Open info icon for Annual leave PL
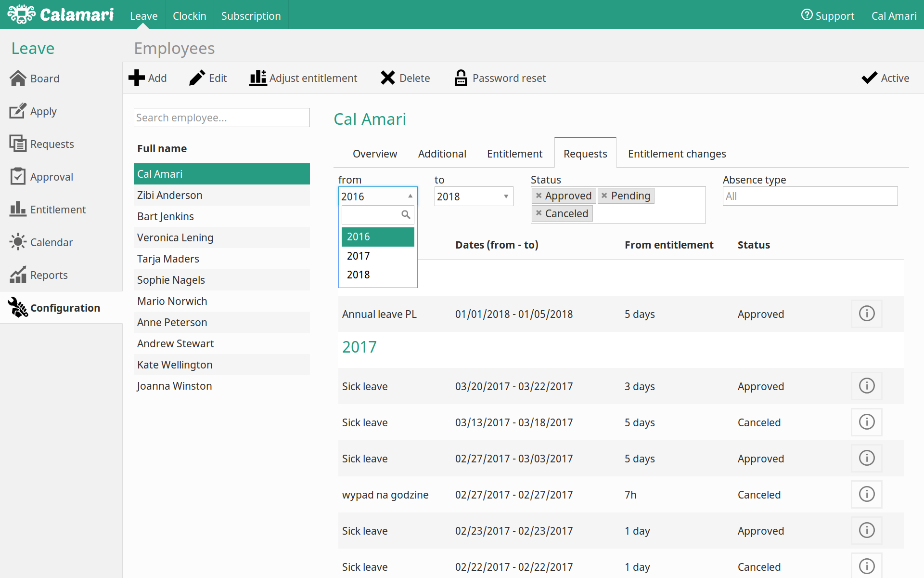This screenshot has width=924, height=578. [866, 314]
